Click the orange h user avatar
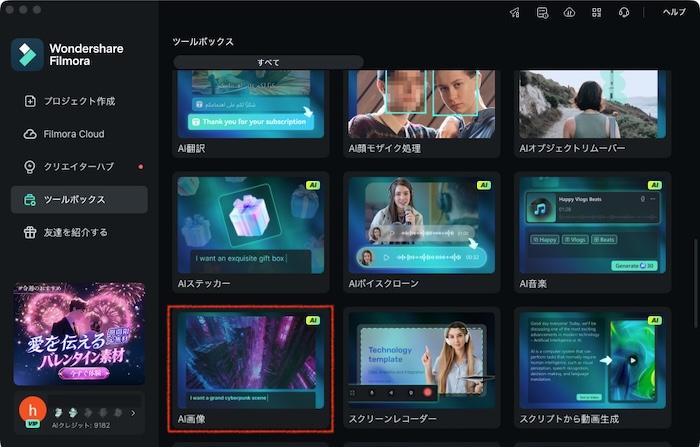Screen dimensions: 700x447 coord(32,410)
